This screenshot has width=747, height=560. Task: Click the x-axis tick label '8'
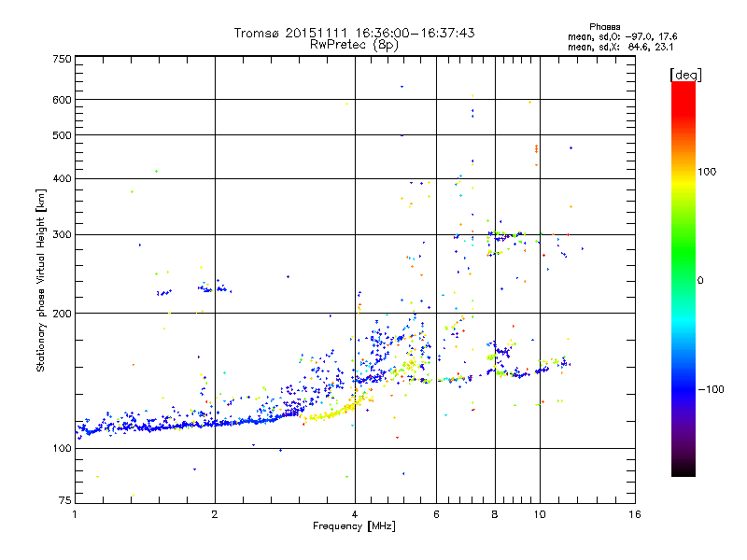pos(495,514)
